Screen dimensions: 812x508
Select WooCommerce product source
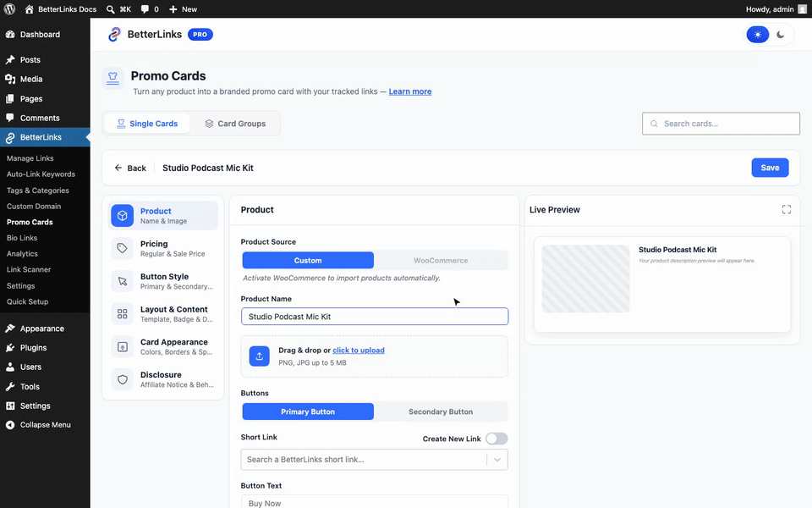click(441, 260)
